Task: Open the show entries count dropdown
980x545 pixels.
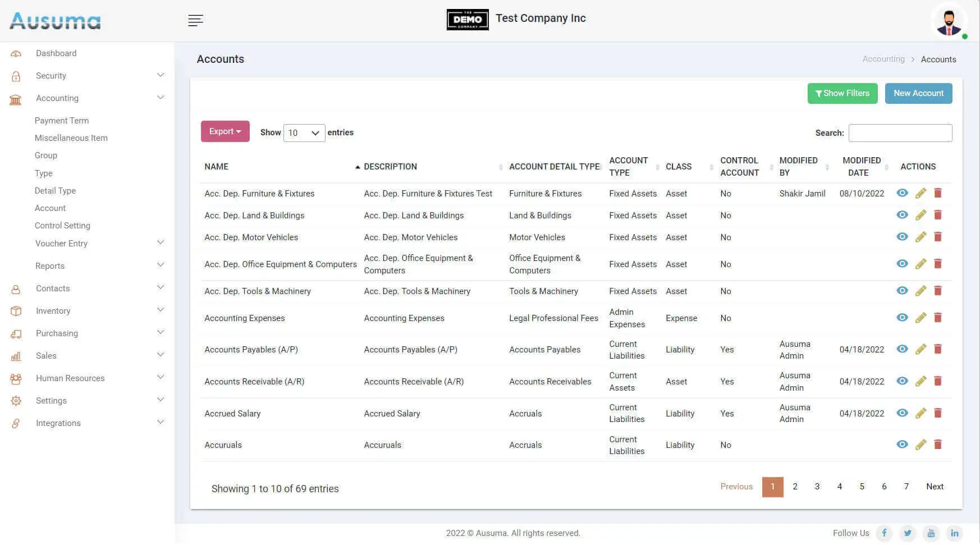Action: point(304,133)
